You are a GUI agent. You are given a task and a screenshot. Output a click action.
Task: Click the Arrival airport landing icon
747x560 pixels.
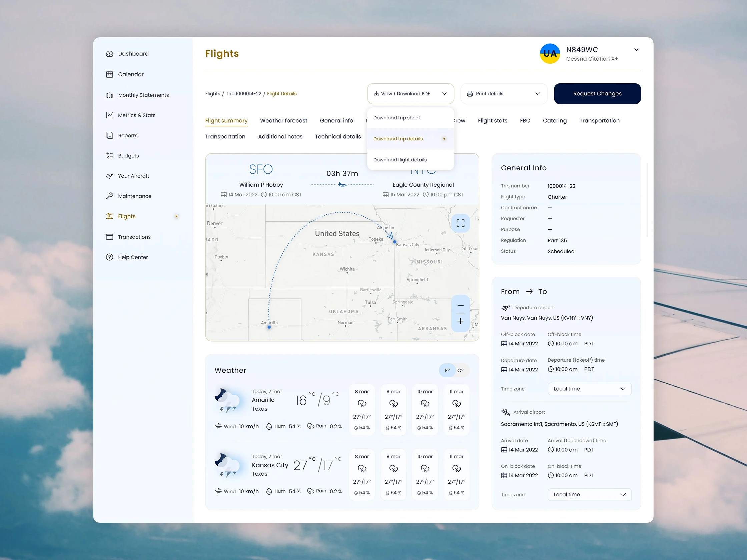[505, 412]
